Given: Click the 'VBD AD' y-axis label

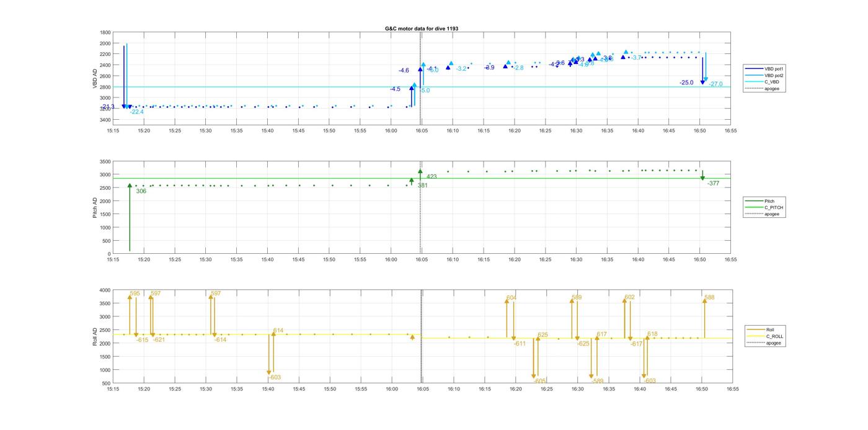Looking at the screenshot, I should [95, 78].
